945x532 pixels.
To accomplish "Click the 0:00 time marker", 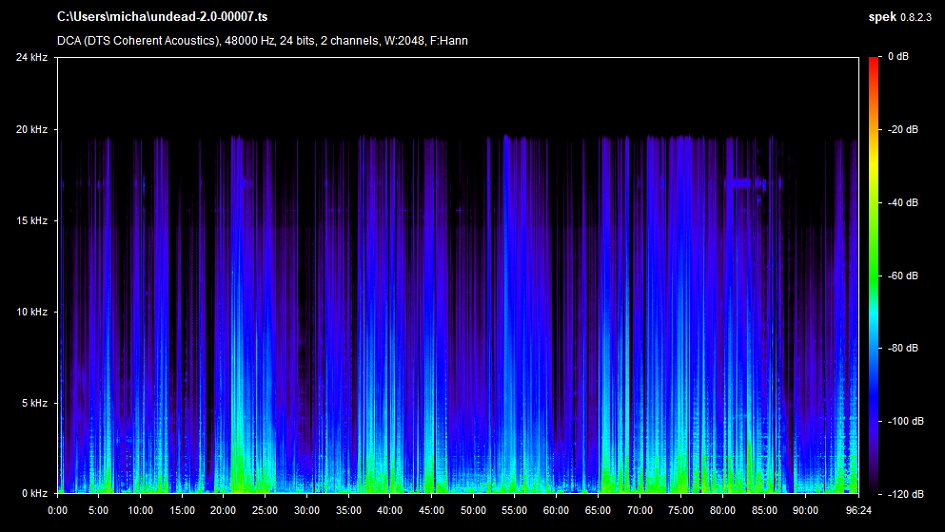I will point(58,509).
